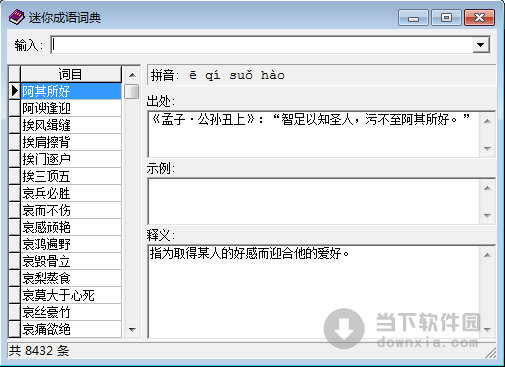Click the window resize grip in the corner
The image size is (505, 367).
point(491,353)
